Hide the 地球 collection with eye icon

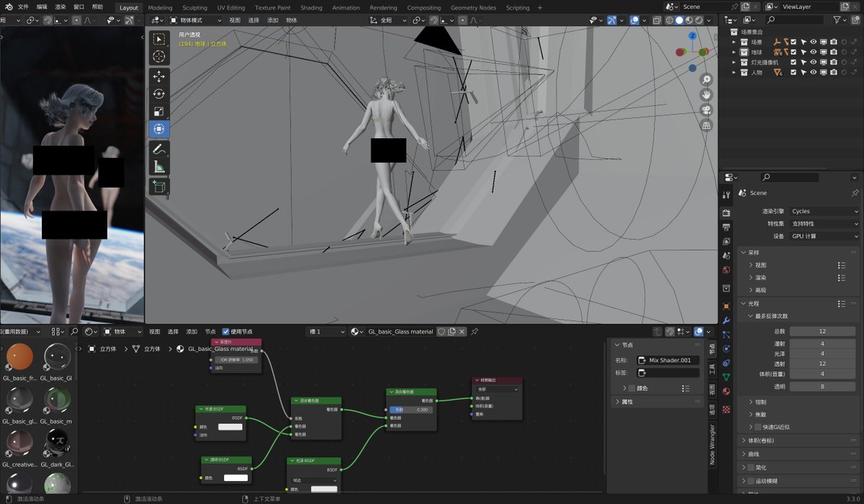point(814,52)
